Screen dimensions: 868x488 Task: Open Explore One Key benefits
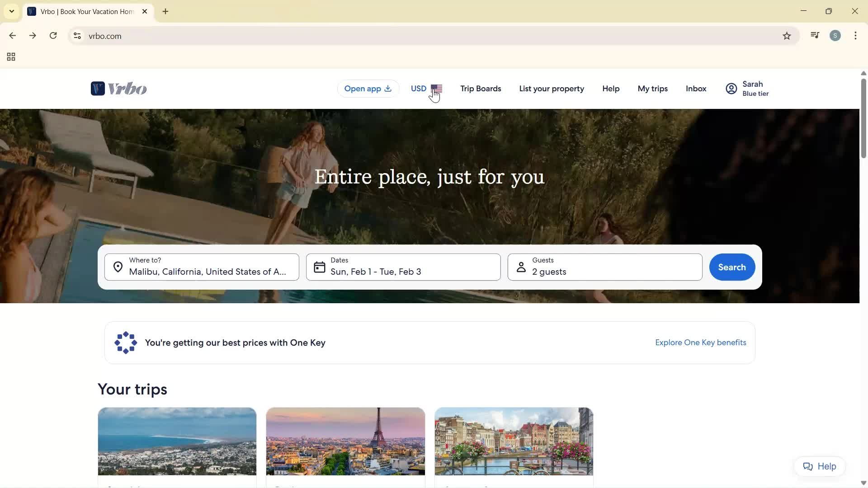(700, 343)
